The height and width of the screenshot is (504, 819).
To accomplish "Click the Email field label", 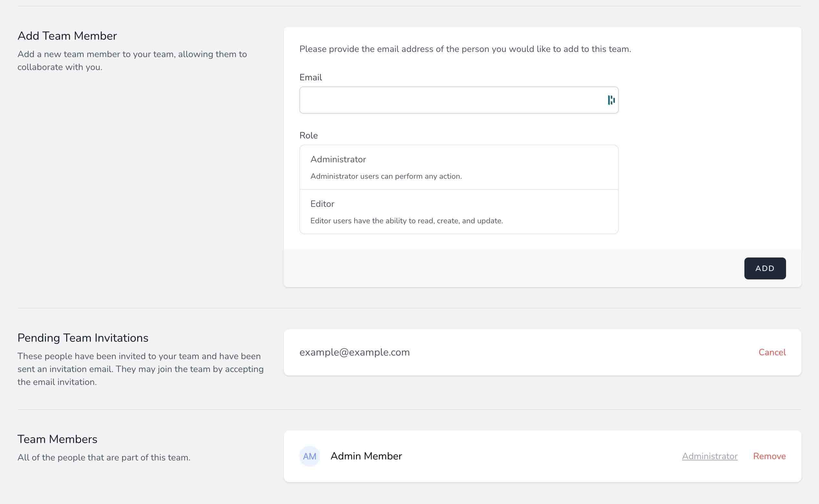I will [310, 77].
